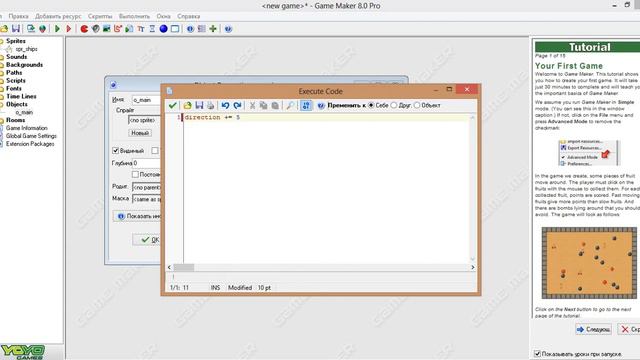Create a new time line with hourglass icon

[152, 29]
